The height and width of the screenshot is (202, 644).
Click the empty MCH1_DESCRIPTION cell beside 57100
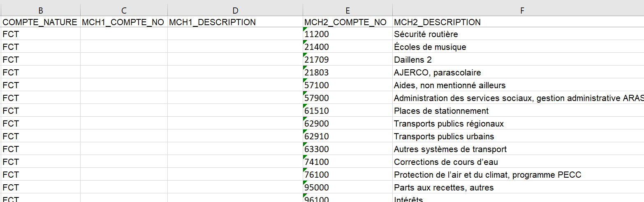[x=235, y=85]
